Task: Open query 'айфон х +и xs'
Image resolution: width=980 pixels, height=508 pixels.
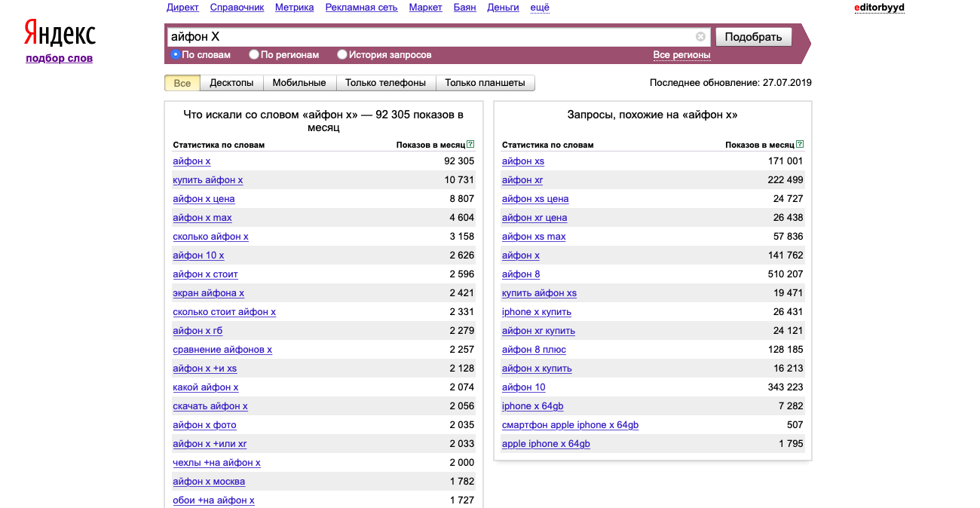Action: point(205,369)
